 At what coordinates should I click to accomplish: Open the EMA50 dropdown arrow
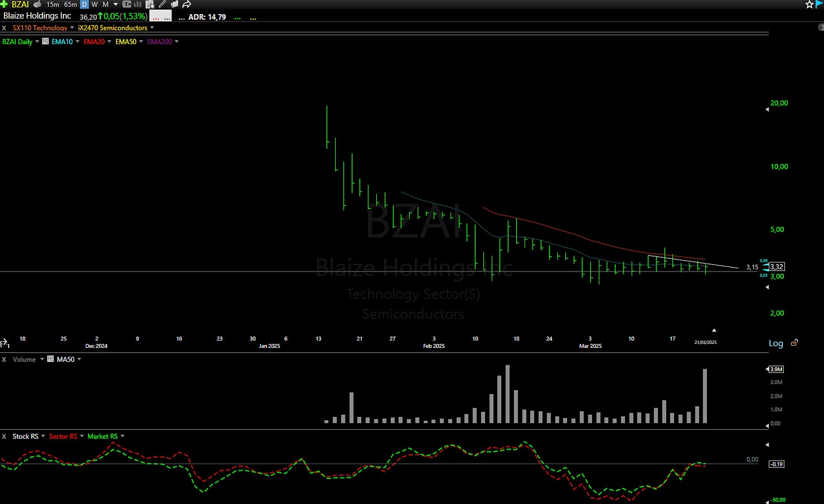(x=141, y=41)
